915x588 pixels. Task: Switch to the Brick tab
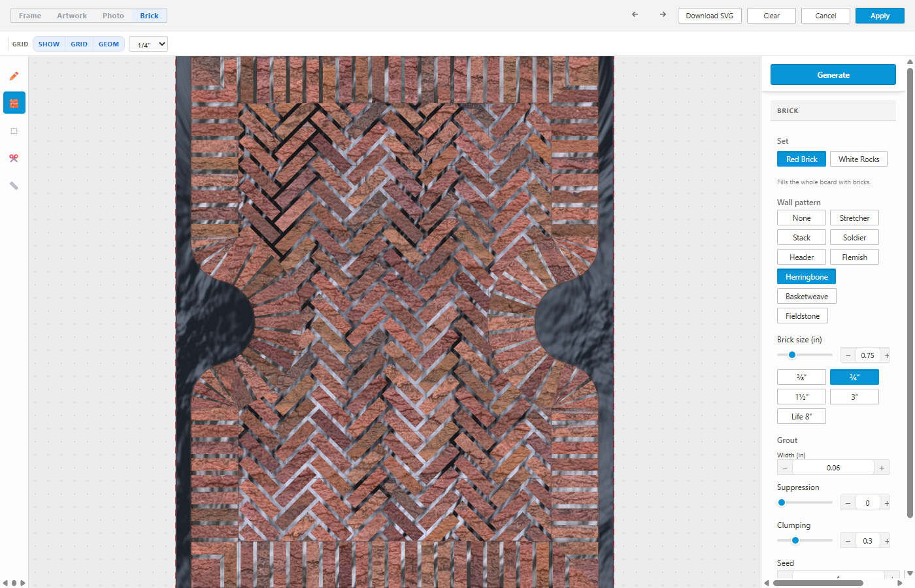click(x=149, y=16)
